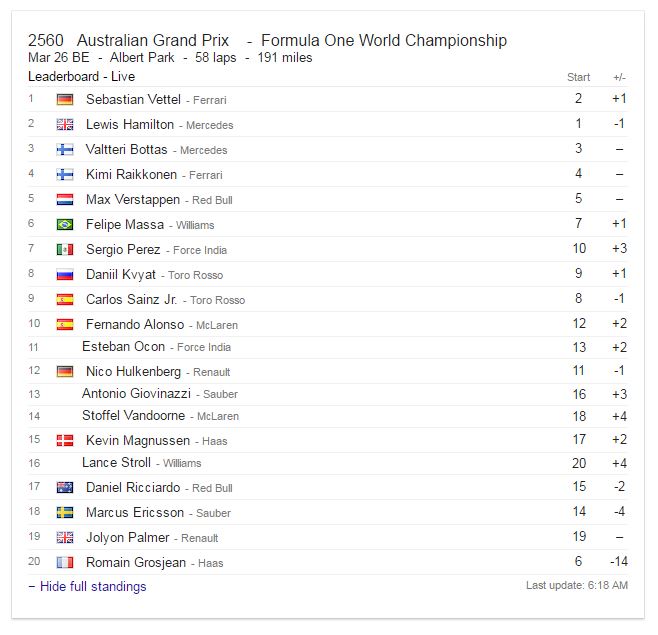Click the Australian flag next to Daniel Ricciardo

65,487
